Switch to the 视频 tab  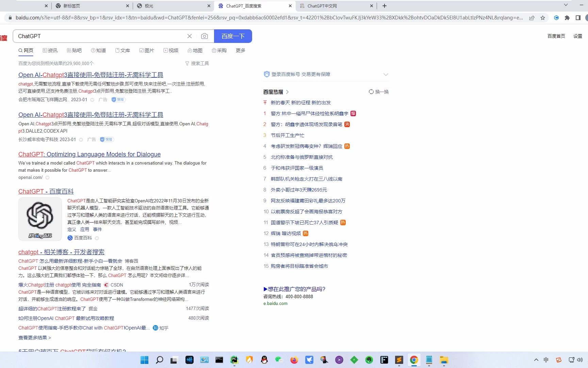pos(171,50)
